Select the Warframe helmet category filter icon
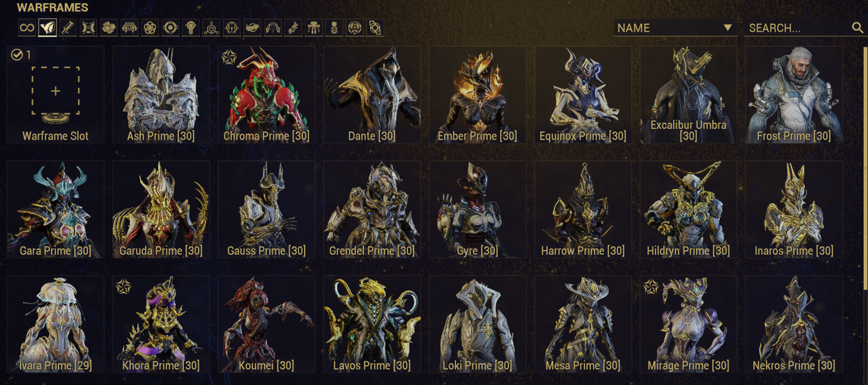The height and width of the screenshot is (385, 868). (47, 28)
